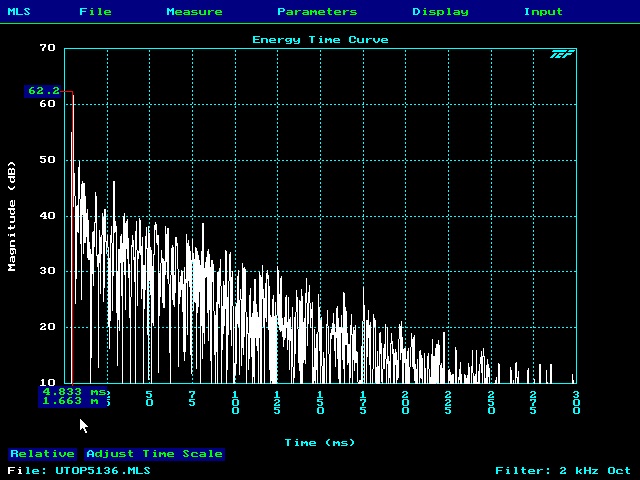The height and width of the screenshot is (480, 640).
Task: Click the 125 time axis tick label
Action: point(277,402)
